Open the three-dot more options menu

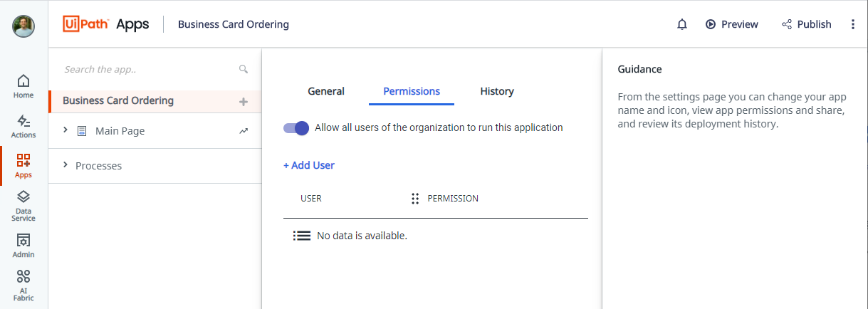tap(853, 24)
